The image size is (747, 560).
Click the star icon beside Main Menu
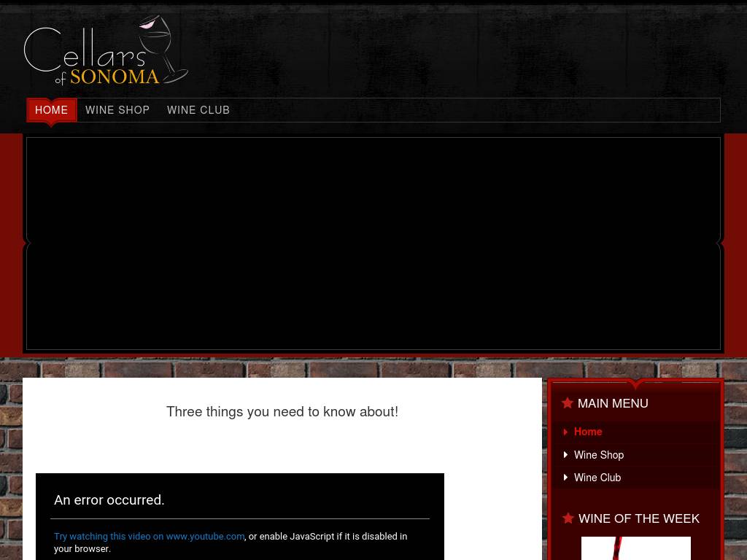(x=567, y=403)
